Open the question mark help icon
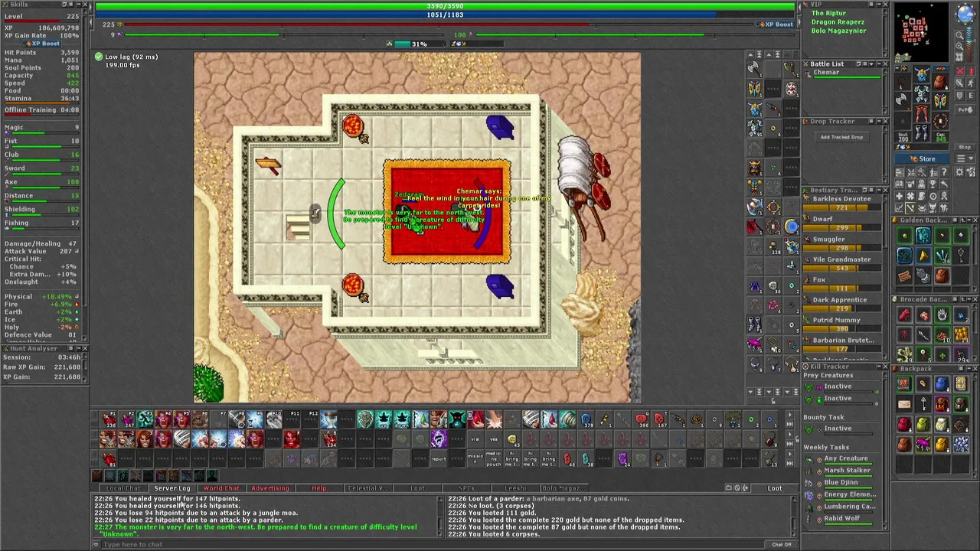 (944, 172)
